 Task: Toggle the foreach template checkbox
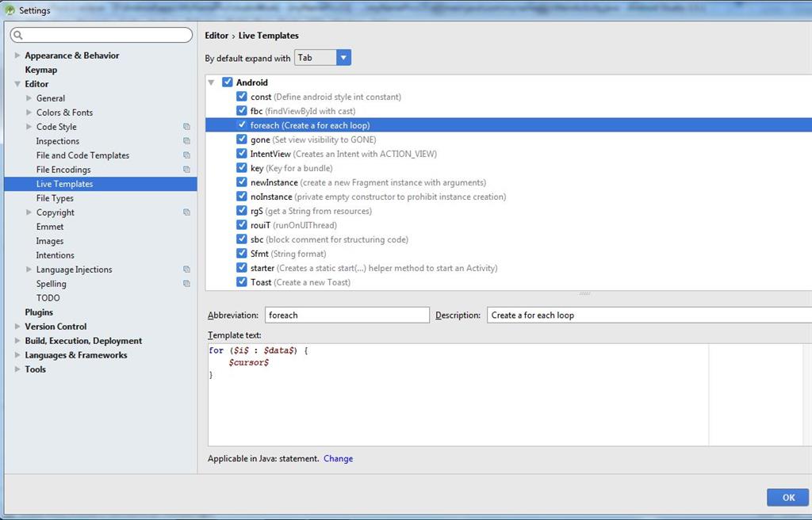pos(242,124)
